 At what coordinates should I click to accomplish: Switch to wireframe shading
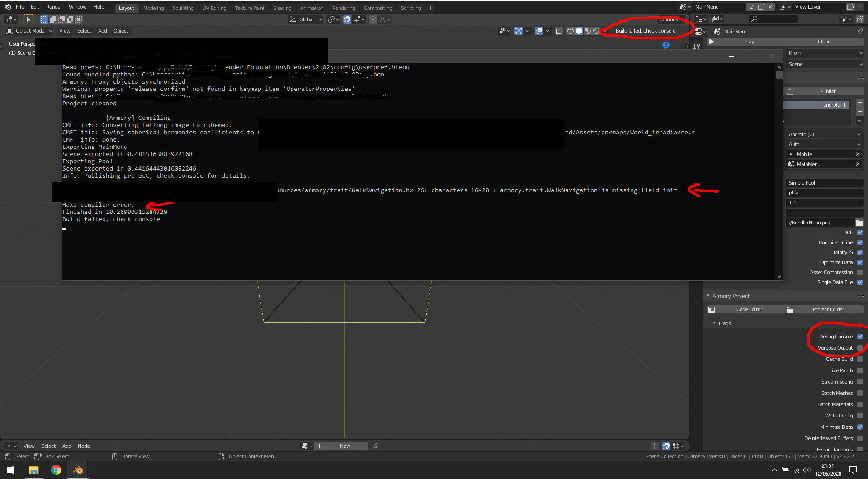click(x=571, y=31)
